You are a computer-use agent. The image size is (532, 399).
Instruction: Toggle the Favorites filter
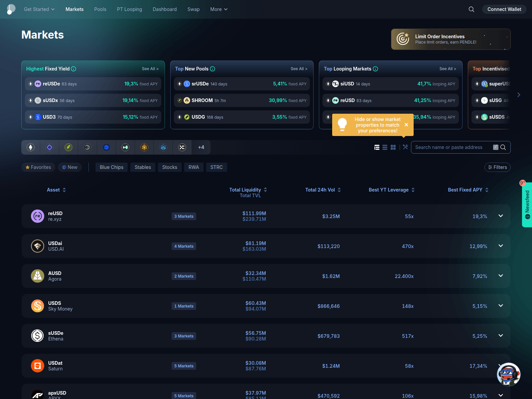coord(38,167)
